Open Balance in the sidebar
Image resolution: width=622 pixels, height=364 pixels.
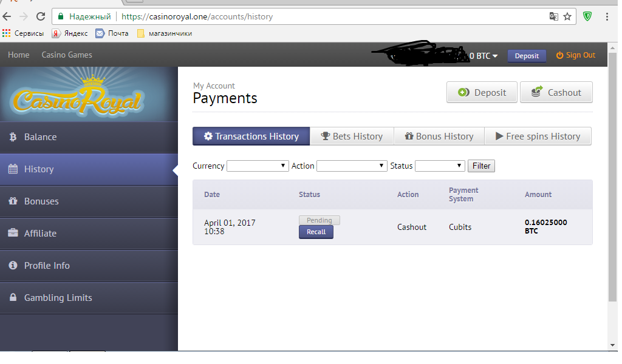pos(89,137)
